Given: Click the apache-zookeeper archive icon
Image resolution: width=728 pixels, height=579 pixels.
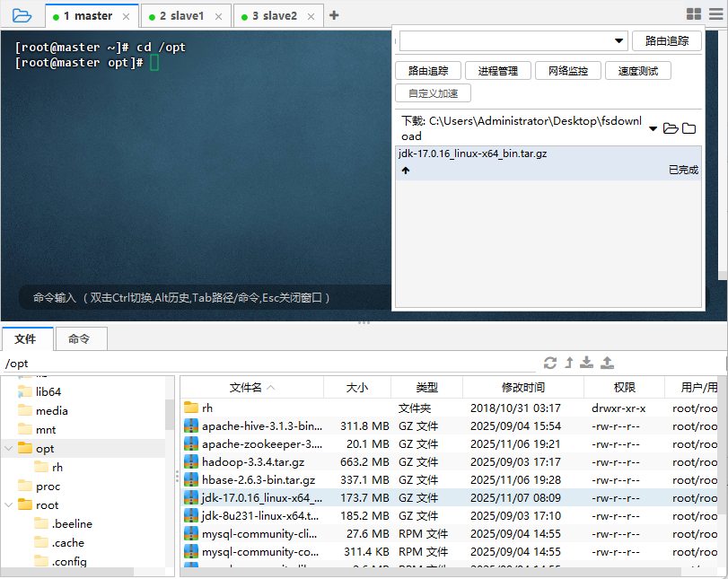Looking at the screenshot, I should pyautogui.click(x=191, y=443).
